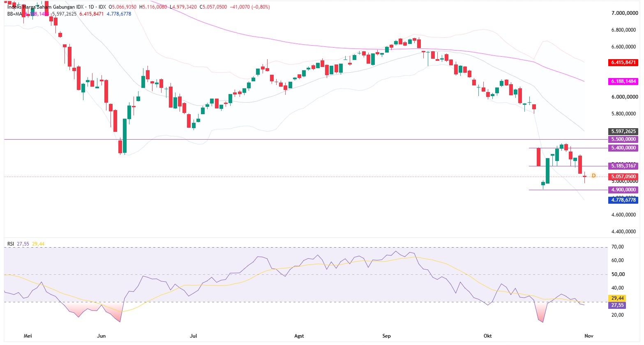This screenshot has width=644, height=345.
Task: Select the purple 4.900,0000 price level label
Action: coord(623,190)
